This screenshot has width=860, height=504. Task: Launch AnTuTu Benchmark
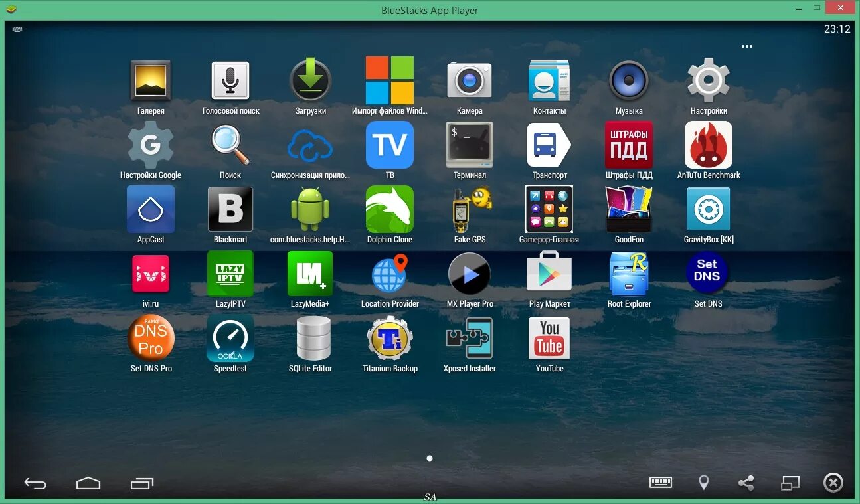(709, 145)
